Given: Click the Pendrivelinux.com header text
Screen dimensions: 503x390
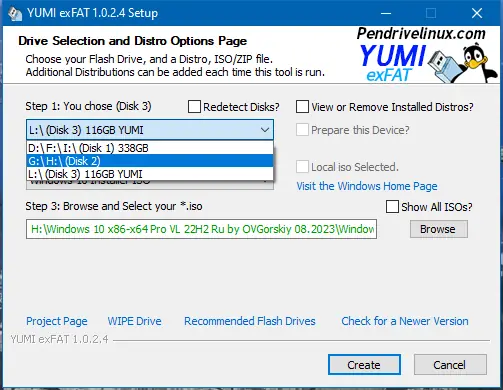Looking at the screenshot, I should point(421,34).
